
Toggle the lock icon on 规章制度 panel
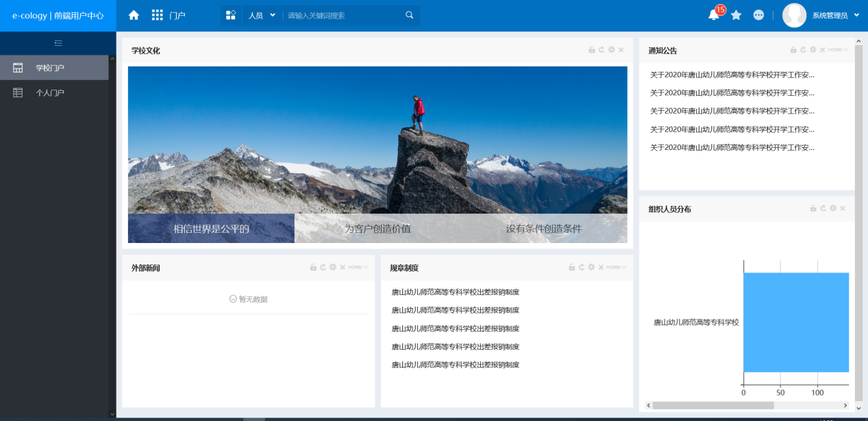tap(572, 268)
